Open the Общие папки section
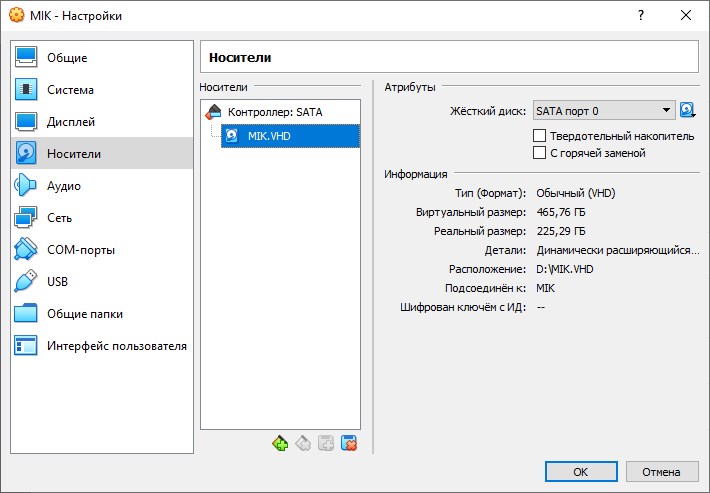The height and width of the screenshot is (493, 710). [85, 314]
